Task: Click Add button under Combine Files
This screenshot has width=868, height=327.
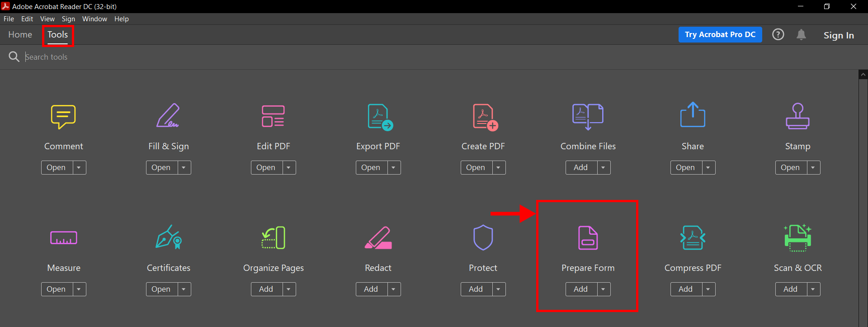Action: pyautogui.click(x=581, y=167)
